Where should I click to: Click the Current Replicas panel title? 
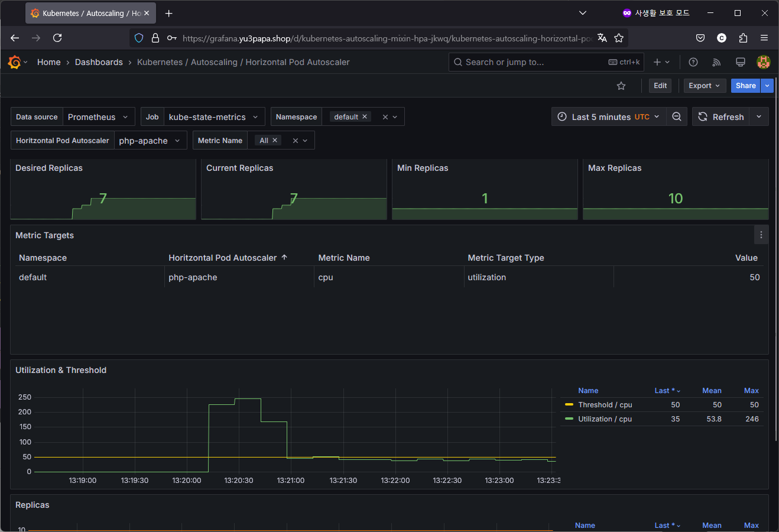click(x=240, y=168)
